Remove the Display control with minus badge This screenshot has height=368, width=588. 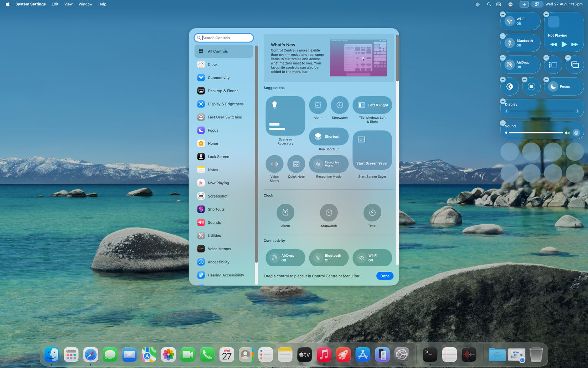click(503, 101)
